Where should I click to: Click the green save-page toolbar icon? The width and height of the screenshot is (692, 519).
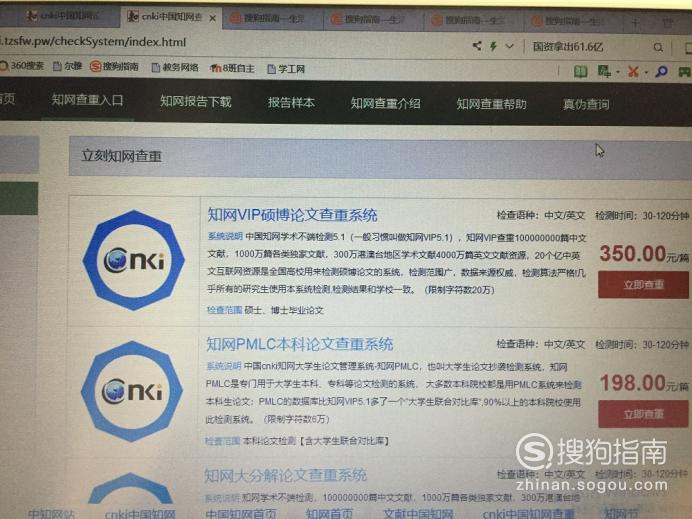click(604, 71)
